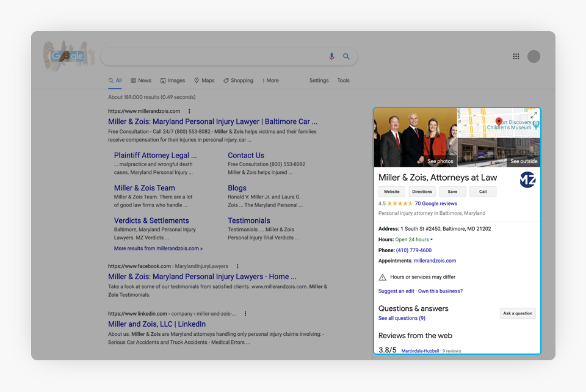
Task: Open the Google apps grid icon
Action: (x=516, y=57)
